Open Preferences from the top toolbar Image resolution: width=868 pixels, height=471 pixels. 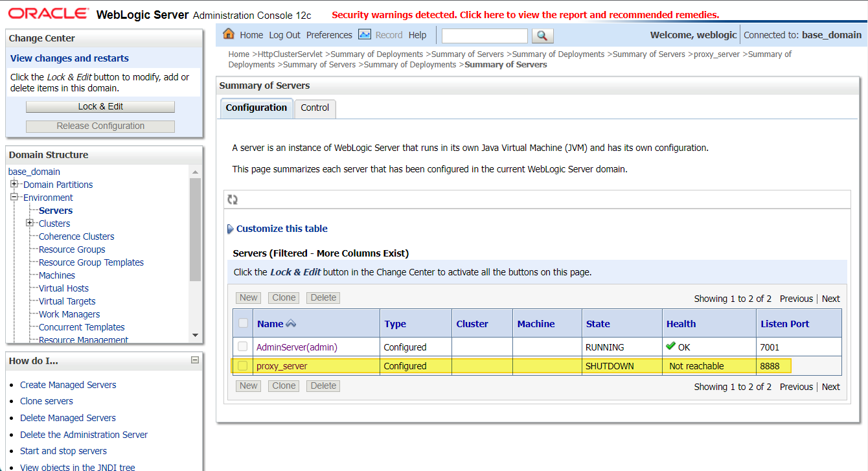(329, 34)
